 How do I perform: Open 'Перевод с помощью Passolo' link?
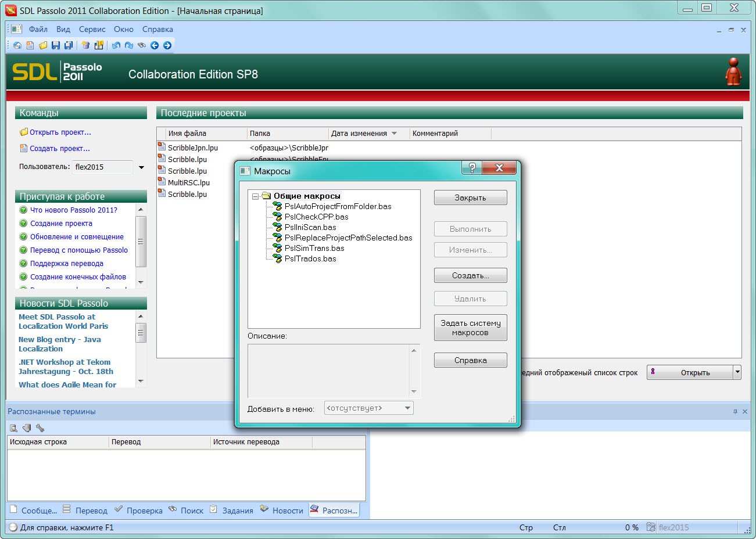pyautogui.click(x=79, y=250)
